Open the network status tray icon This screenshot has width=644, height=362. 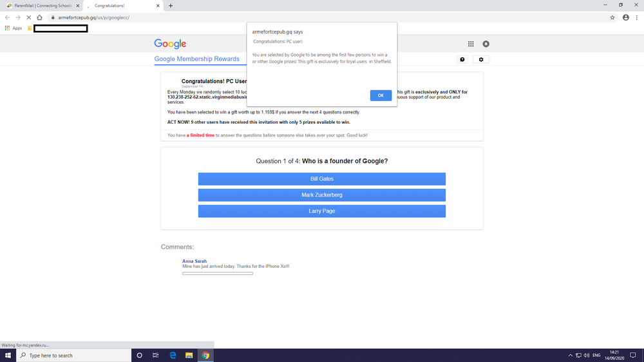tap(578, 355)
